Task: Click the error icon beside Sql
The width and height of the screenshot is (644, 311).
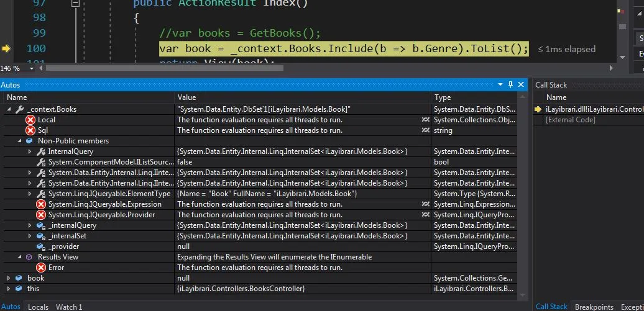Action: point(30,130)
